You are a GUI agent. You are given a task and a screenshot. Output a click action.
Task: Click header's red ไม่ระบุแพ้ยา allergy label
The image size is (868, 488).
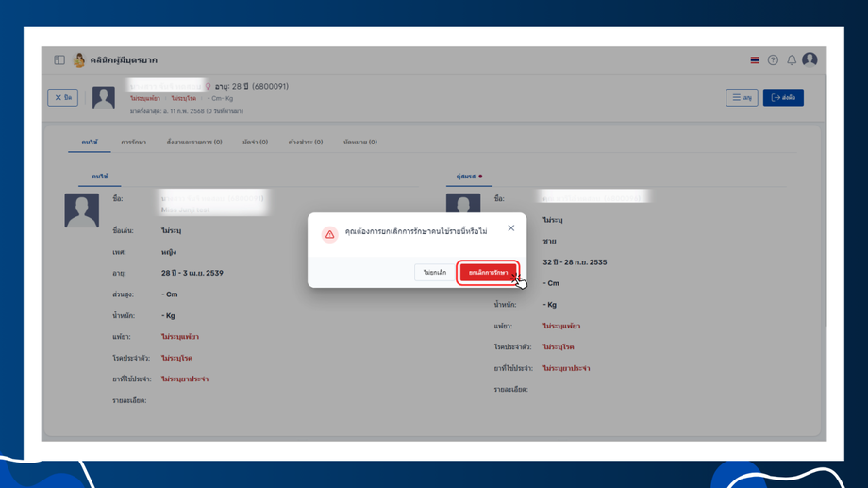145,98
